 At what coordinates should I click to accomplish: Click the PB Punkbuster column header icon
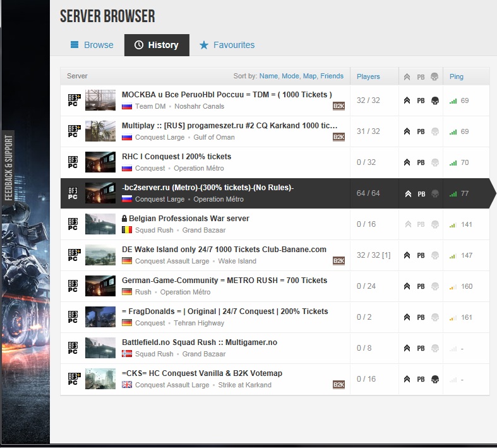coord(421,76)
